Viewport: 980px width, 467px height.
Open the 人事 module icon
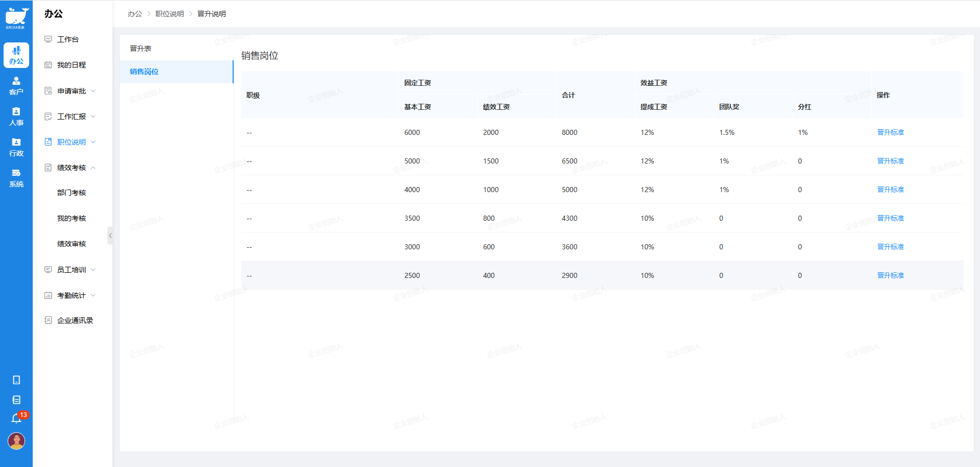pyautogui.click(x=16, y=116)
